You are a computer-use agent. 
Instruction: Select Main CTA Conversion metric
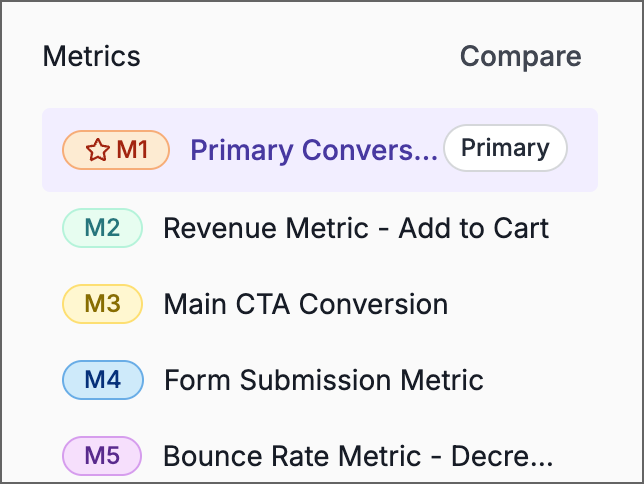306,304
